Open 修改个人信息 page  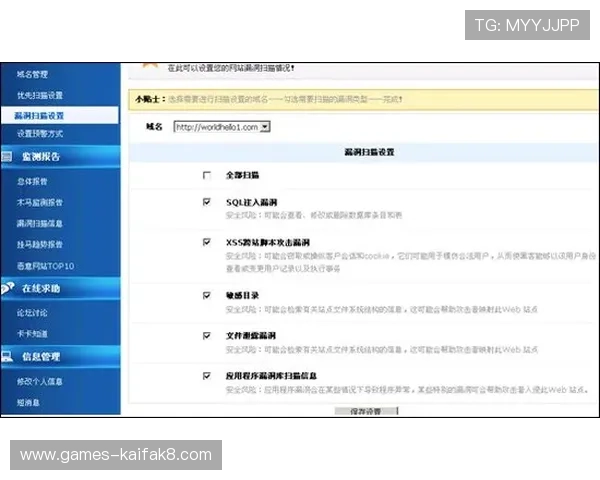pyautogui.click(x=40, y=382)
